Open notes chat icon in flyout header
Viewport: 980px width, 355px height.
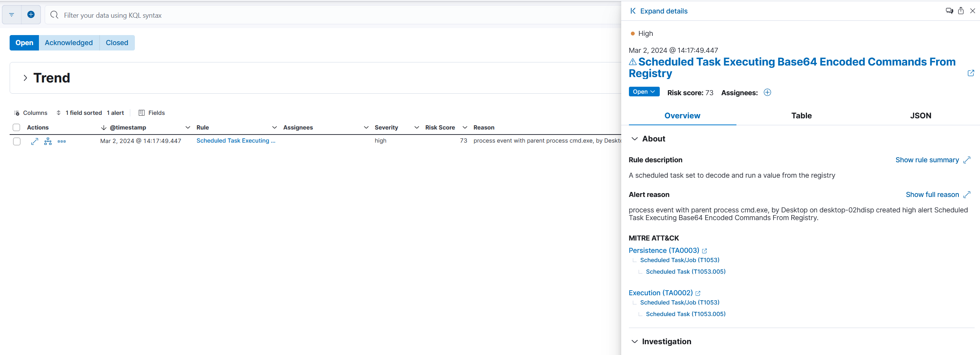point(949,11)
